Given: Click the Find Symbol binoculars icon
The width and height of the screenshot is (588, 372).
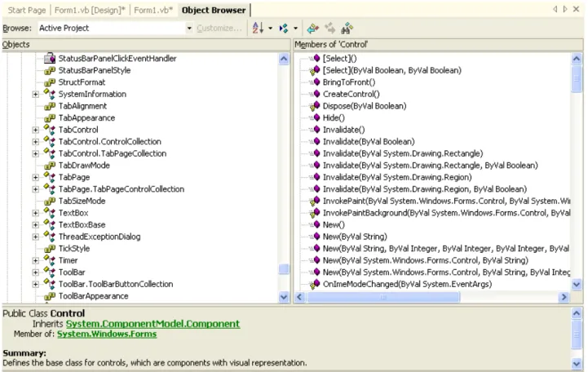Looking at the screenshot, I should (347, 28).
